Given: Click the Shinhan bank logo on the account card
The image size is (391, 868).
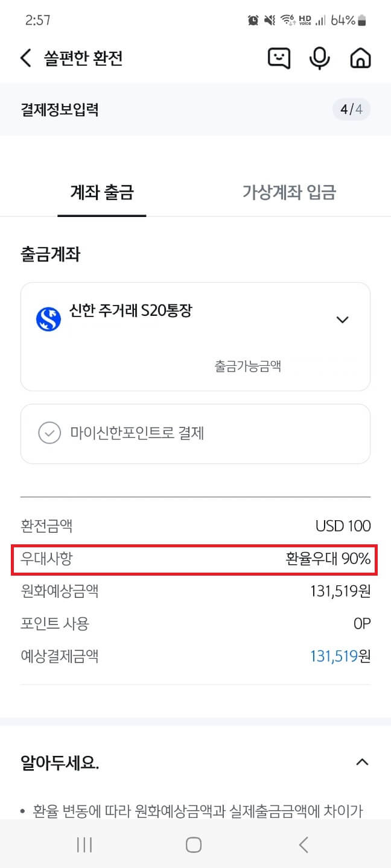Looking at the screenshot, I should click(48, 318).
